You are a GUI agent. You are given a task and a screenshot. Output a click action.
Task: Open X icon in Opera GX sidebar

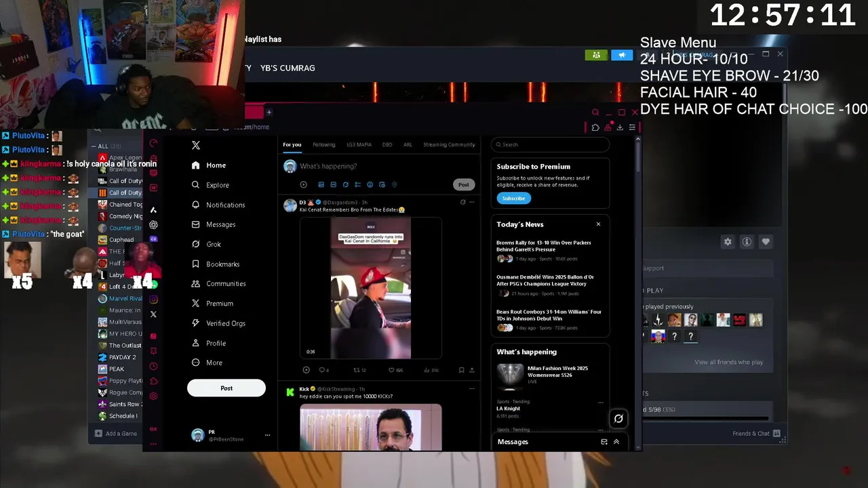point(154,314)
